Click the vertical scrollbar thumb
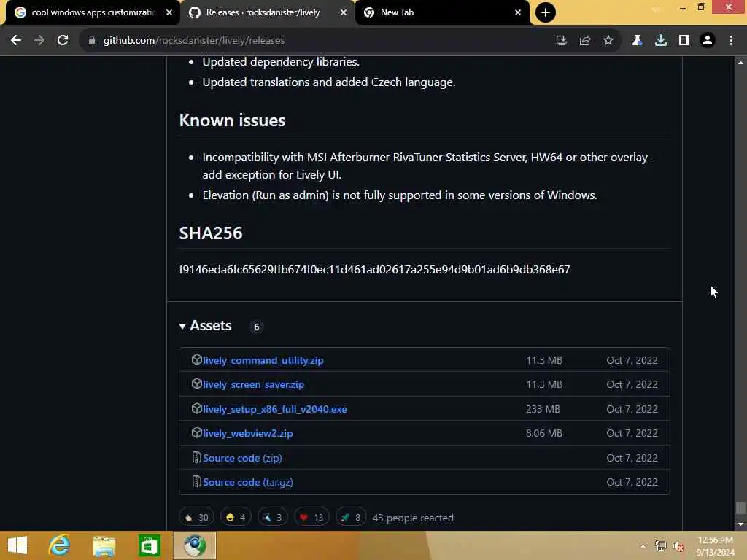The height and width of the screenshot is (560, 747). [x=740, y=508]
